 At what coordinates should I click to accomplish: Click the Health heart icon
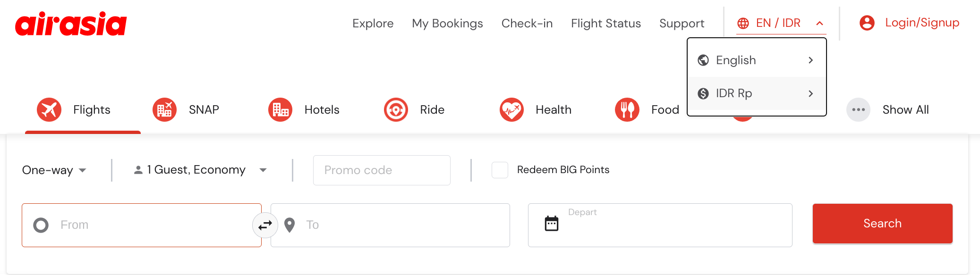(511, 110)
